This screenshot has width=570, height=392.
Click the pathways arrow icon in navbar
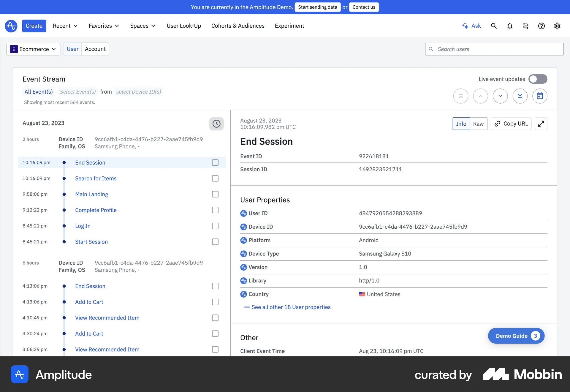pos(525,26)
